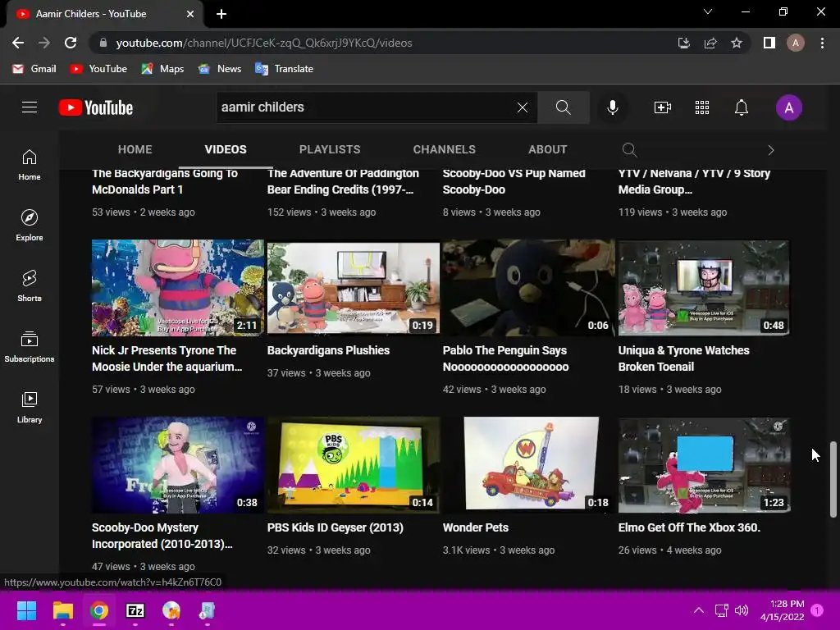Click the magnifier search button
This screenshot has width=840, height=630.
click(563, 107)
